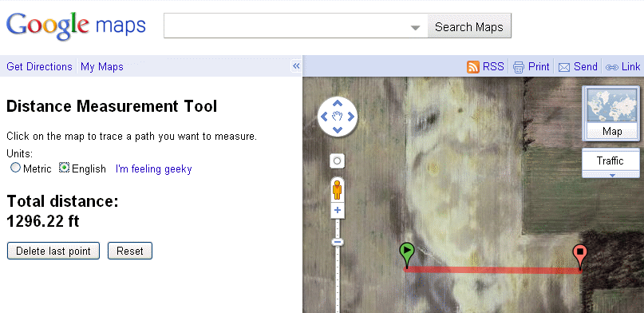Viewport: 644px width, 313px height.
Task: Select the Metric units radio button
Action: [16, 168]
